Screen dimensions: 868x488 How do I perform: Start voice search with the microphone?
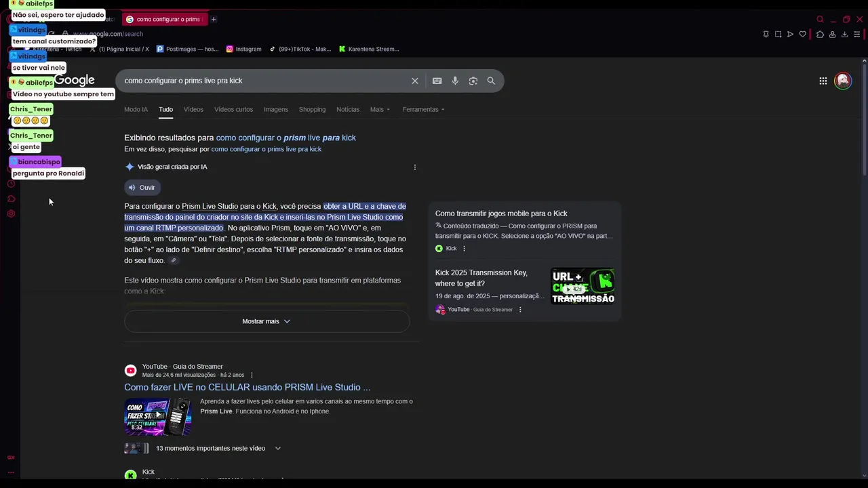point(455,81)
